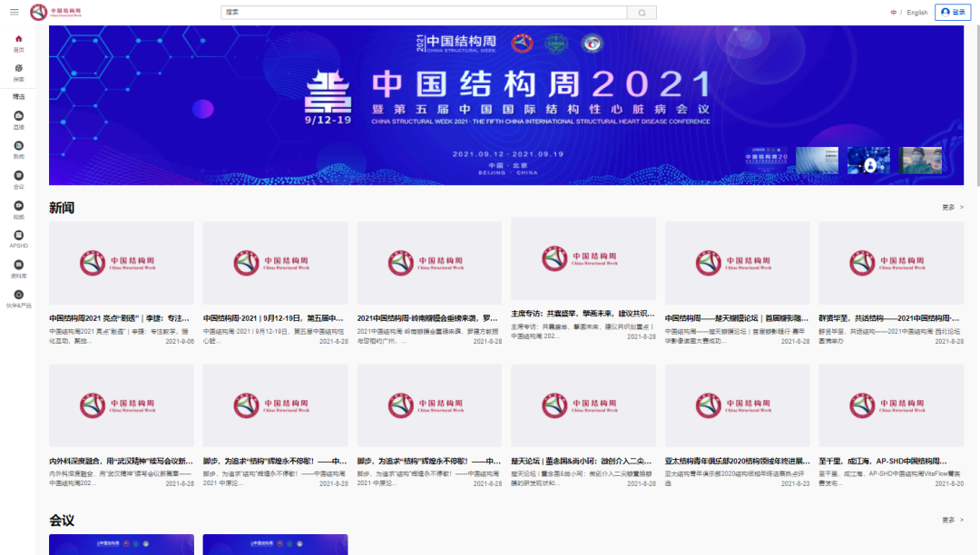Select the surgeons banner thumbnail
The image size is (980, 555).
coord(919,161)
